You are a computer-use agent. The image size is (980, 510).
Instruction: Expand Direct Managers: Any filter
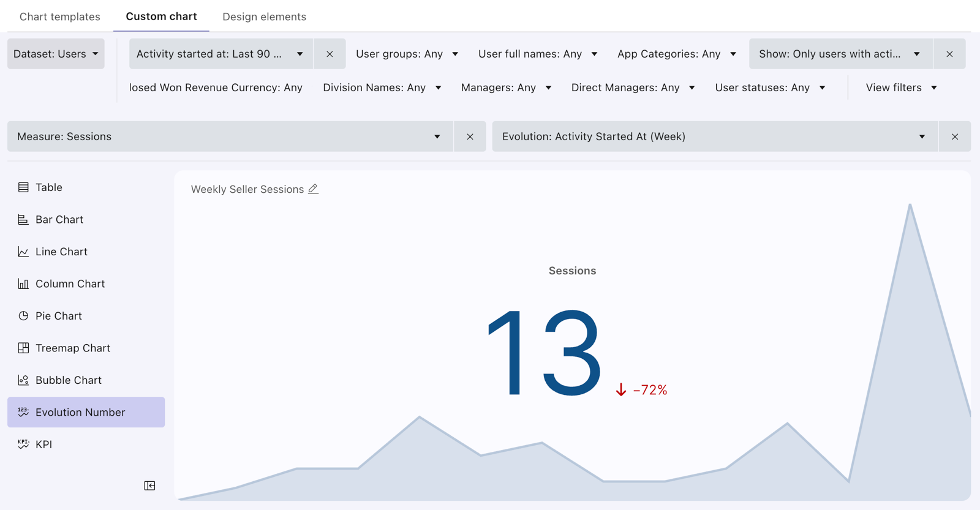[633, 88]
